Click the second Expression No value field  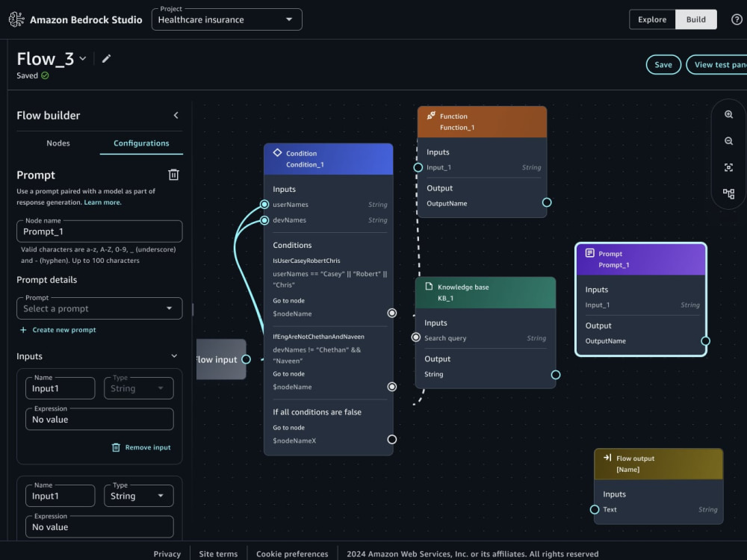[99, 527]
